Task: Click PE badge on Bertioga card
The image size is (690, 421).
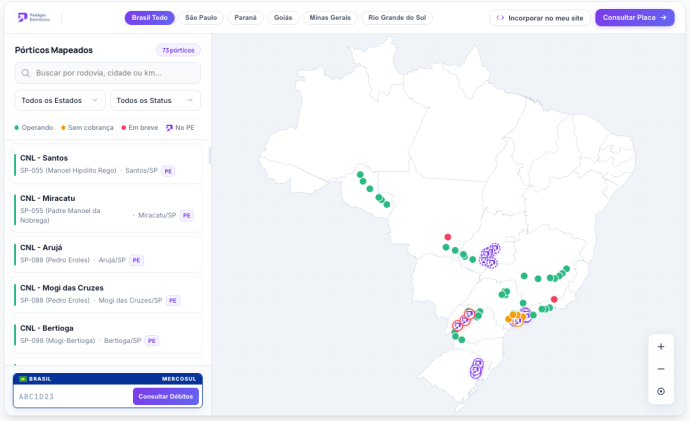Action: (x=152, y=341)
